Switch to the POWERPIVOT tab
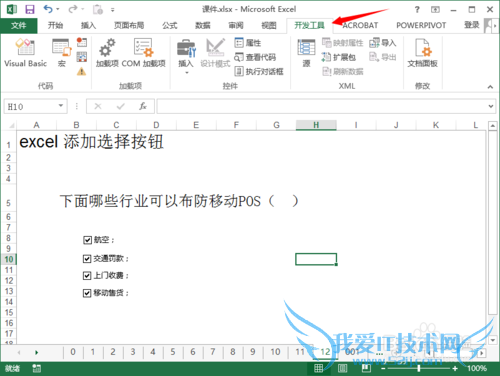The image size is (500, 376). click(x=421, y=25)
